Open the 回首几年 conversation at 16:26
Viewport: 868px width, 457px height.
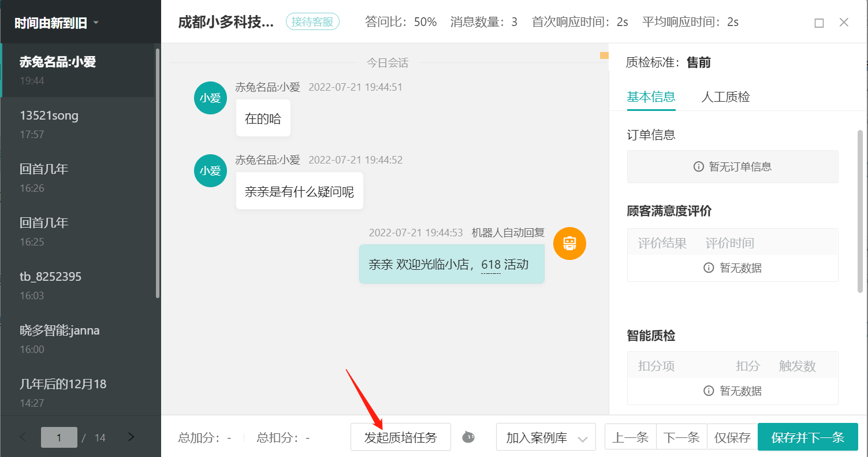click(79, 178)
